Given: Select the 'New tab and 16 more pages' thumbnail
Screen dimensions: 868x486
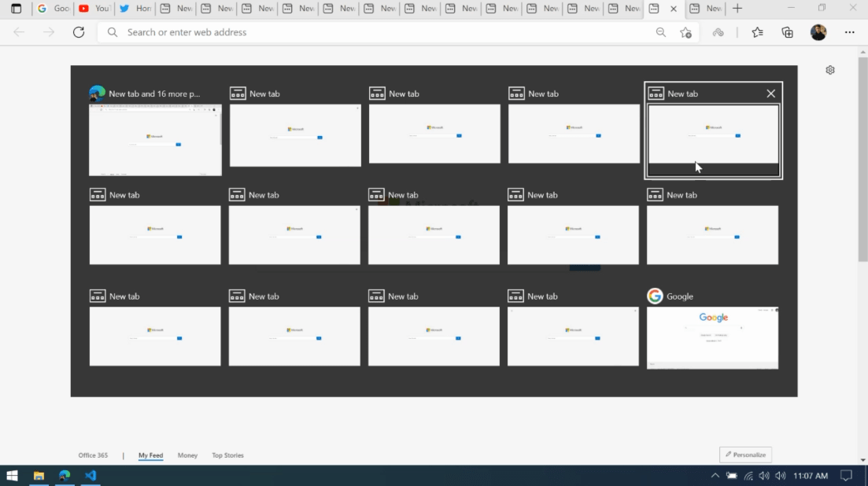Looking at the screenshot, I should tap(155, 140).
